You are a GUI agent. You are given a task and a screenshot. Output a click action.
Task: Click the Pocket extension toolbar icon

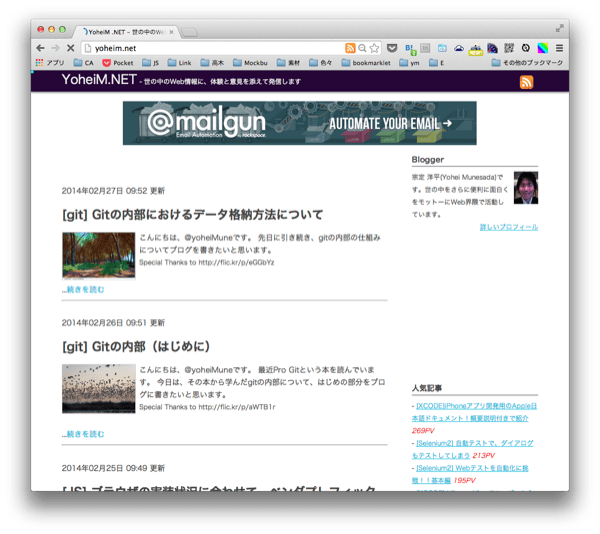click(392, 48)
